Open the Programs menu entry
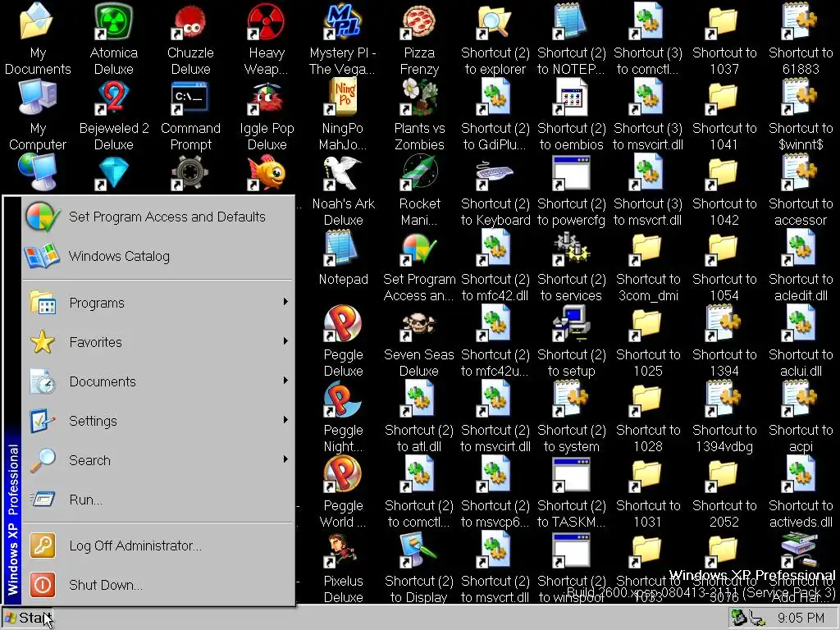This screenshot has width=840, height=630. point(158,303)
